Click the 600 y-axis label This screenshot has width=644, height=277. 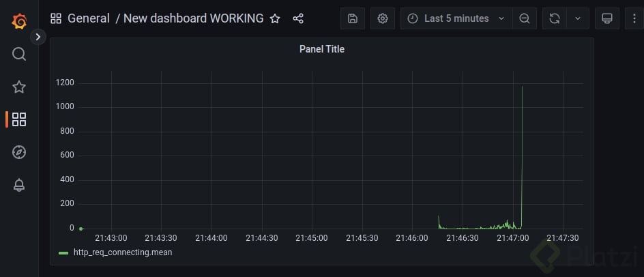67,156
